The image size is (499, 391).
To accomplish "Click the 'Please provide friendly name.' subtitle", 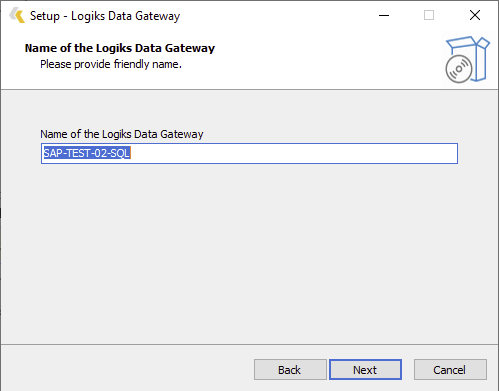I will [x=111, y=64].
